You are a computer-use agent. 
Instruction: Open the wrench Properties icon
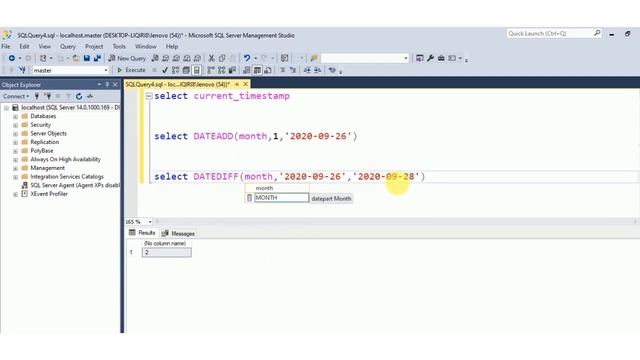coord(430,58)
